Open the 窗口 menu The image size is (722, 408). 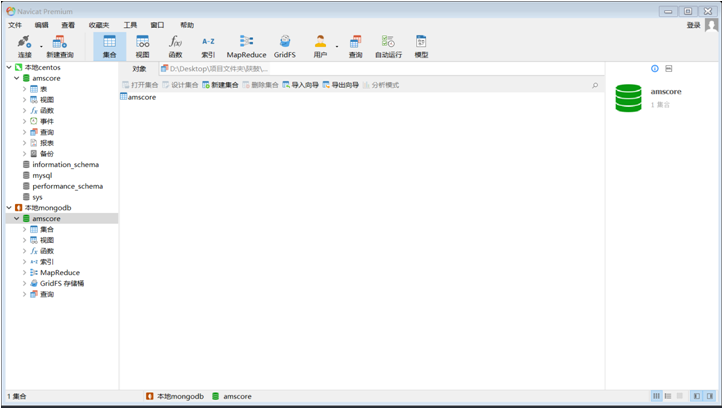(x=157, y=25)
